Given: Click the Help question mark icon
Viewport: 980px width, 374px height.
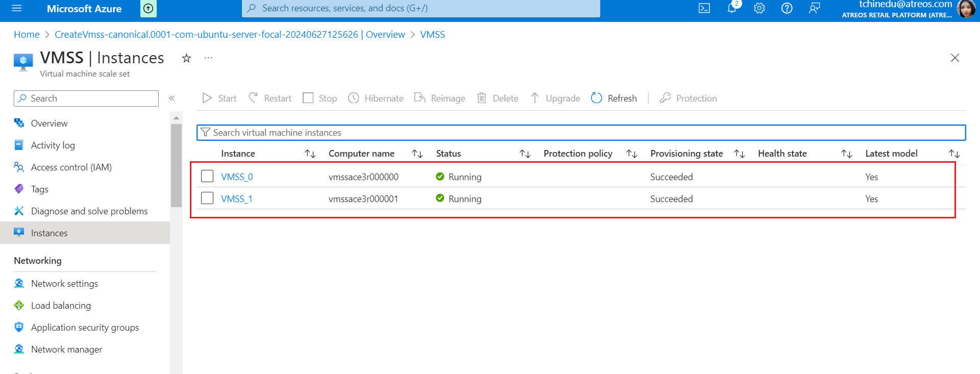Looking at the screenshot, I should tap(787, 8).
